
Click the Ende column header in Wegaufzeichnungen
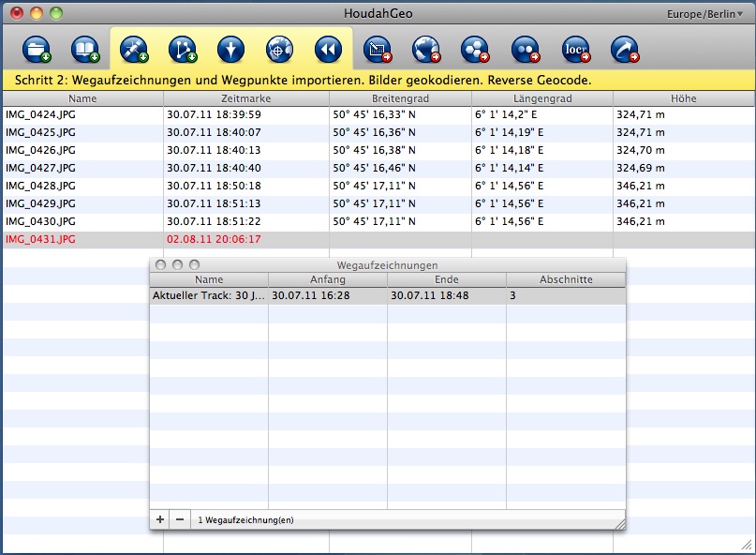pos(447,279)
